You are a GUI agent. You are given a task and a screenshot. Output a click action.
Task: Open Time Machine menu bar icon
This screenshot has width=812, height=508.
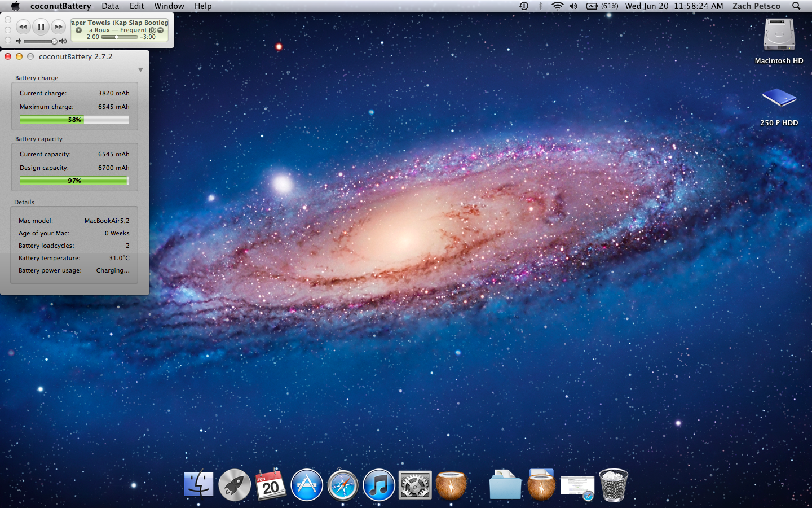(x=524, y=6)
